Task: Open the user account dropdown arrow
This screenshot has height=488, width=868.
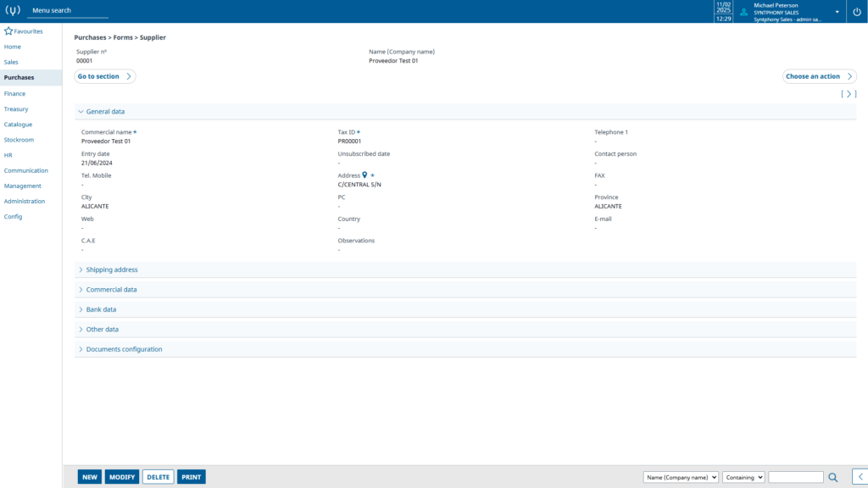Action: [x=837, y=12]
